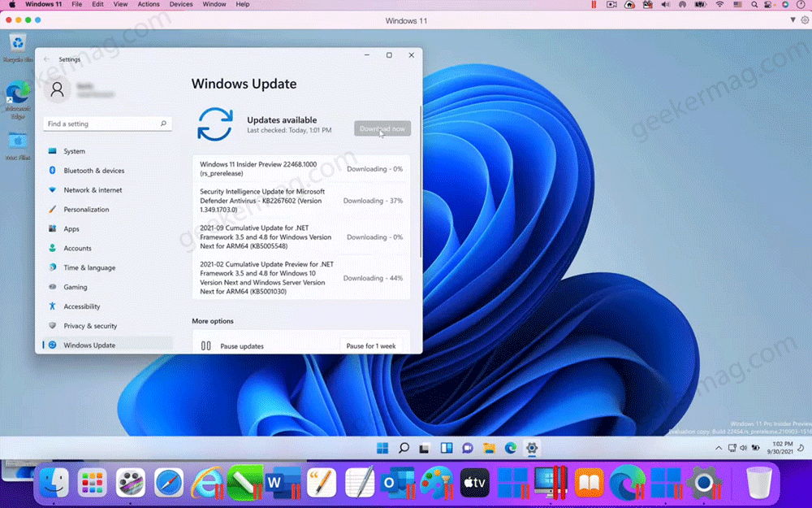Open Task View on the Windows taskbar
Image resolution: width=812 pixels, height=508 pixels.
click(x=425, y=448)
